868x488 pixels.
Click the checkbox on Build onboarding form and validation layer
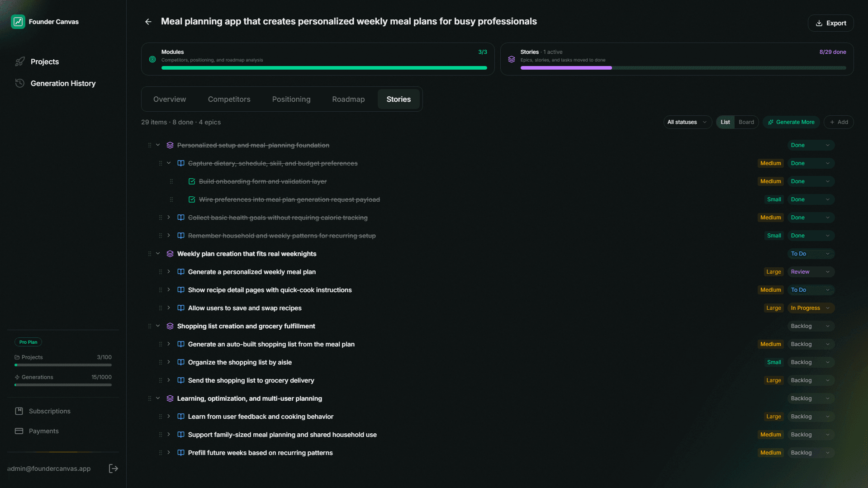click(191, 181)
